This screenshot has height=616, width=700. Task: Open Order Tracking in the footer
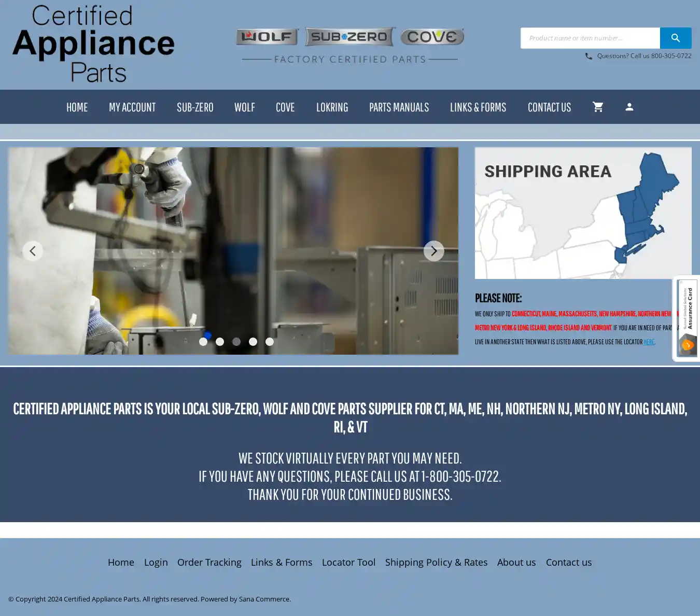[209, 562]
